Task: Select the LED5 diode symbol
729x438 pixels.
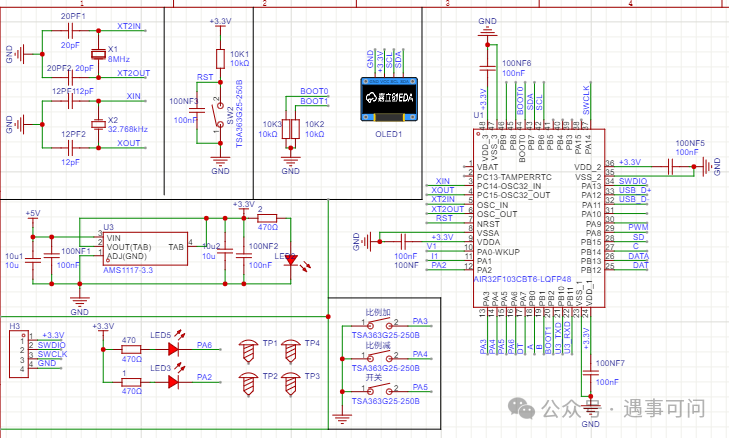Action: coord(173,349)
